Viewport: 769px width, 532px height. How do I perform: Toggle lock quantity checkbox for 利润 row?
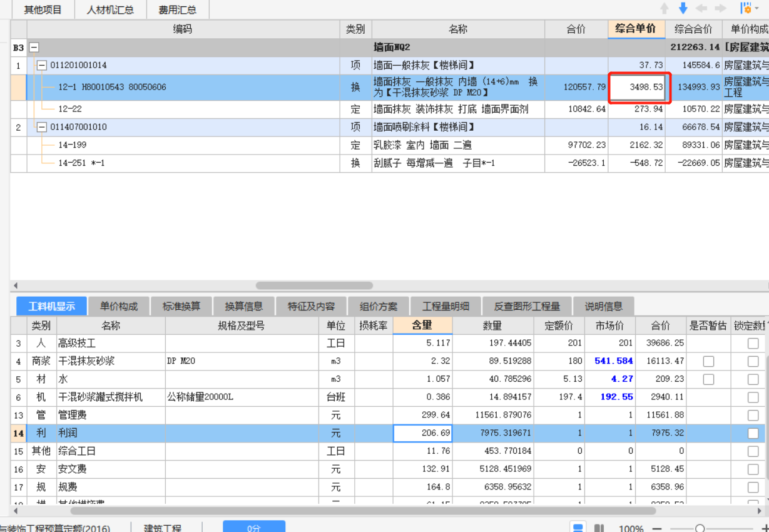[753, 433]
